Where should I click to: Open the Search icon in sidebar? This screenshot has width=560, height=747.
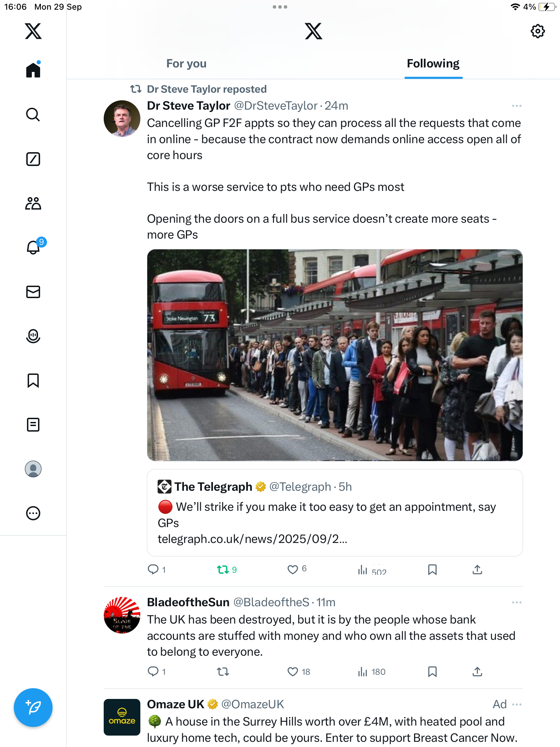tap(33, 114)
